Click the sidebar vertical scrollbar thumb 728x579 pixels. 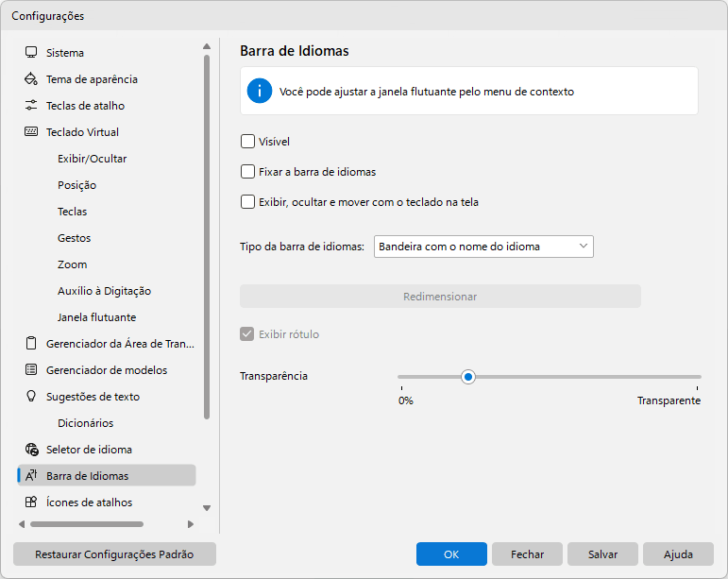(207, 237)
